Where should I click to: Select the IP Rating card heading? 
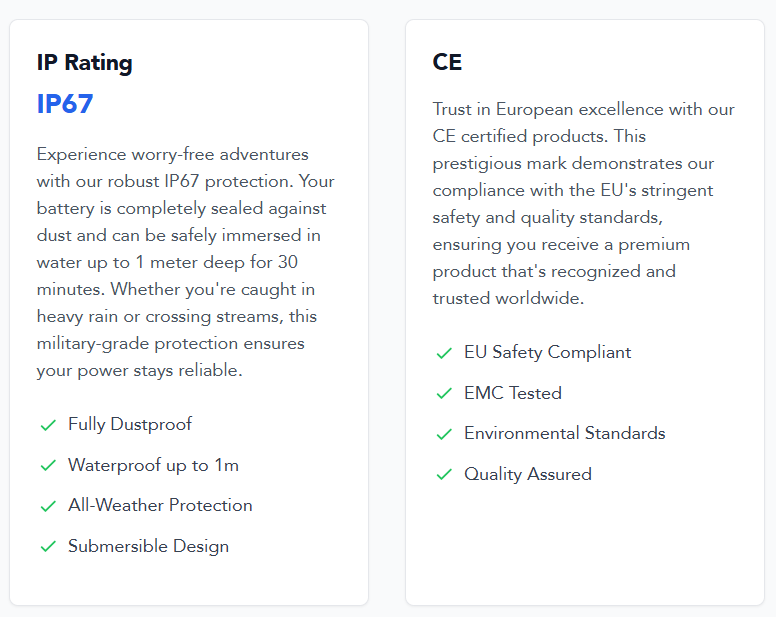[85, 63]
